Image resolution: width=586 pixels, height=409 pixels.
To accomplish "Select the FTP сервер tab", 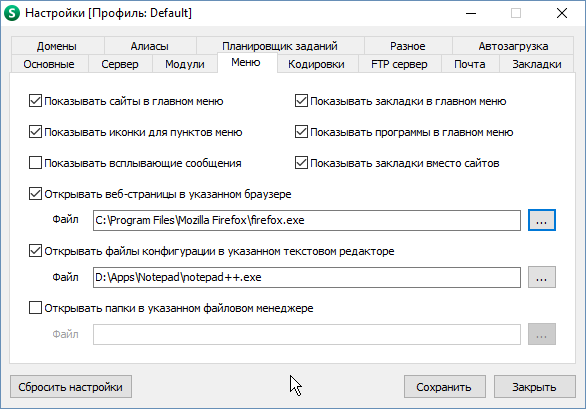I will (399, 64).
